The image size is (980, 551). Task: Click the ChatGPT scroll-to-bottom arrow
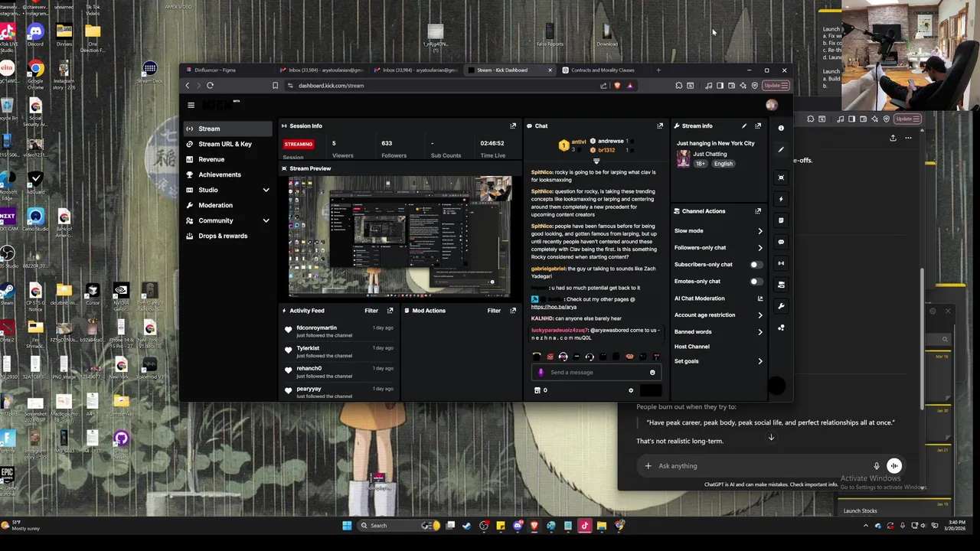(x=771, y=438)
